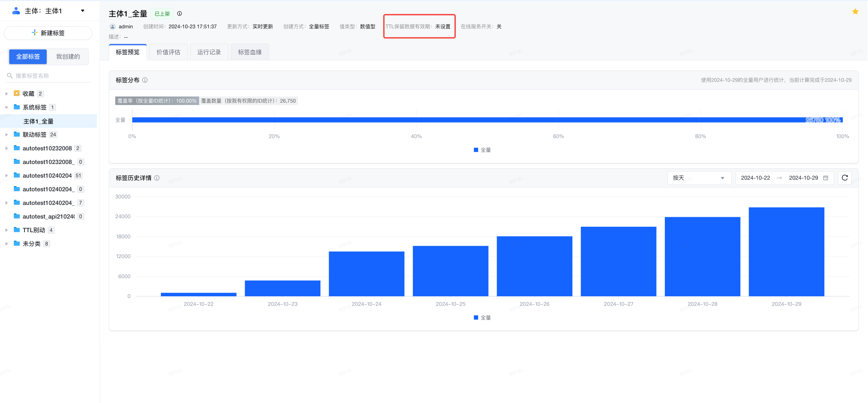
Task: Click the 更新方式 实时更新 text
Action: pos(250,27)
